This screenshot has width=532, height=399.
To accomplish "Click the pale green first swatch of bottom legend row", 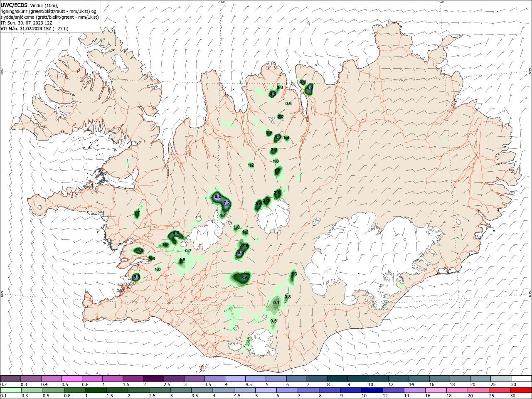I will [x=10, y=391].
